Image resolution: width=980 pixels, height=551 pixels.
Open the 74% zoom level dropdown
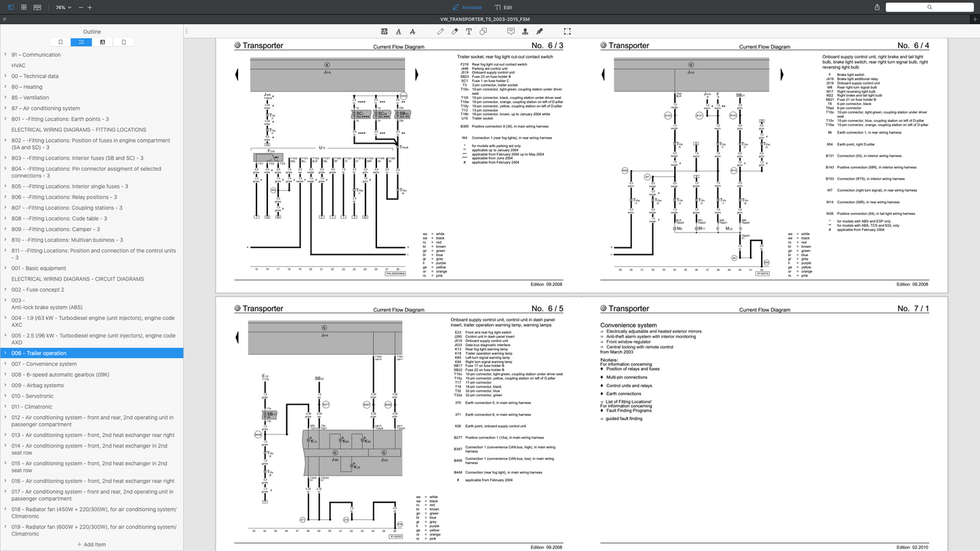pyautogui.click(x=63, y=7)
